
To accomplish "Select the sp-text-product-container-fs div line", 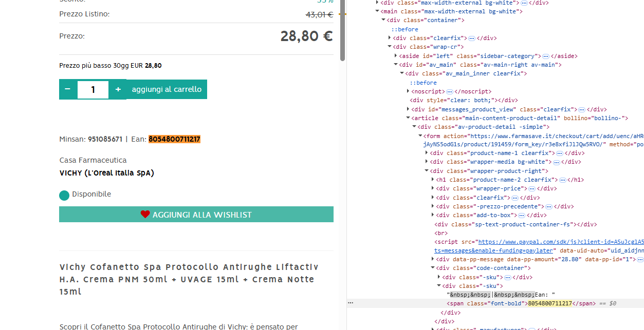I will coord(516,224).
